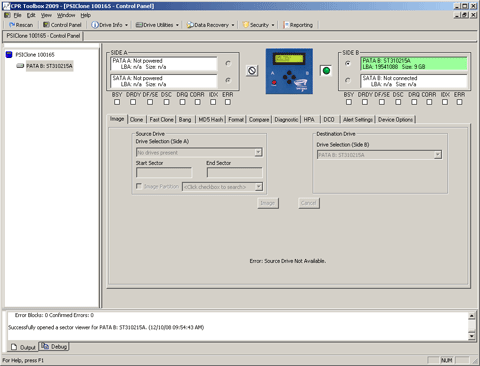Click the Data Recovery icon
Screen dimensions: 480x366
pyautogui.click(x=190, y=25)
